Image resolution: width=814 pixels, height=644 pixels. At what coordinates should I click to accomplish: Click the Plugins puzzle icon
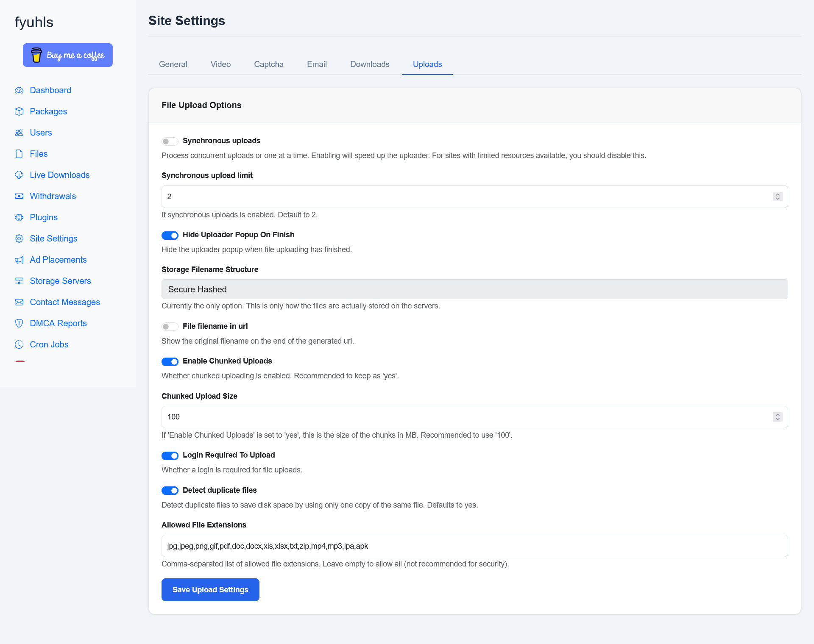(x=19, y=217)
